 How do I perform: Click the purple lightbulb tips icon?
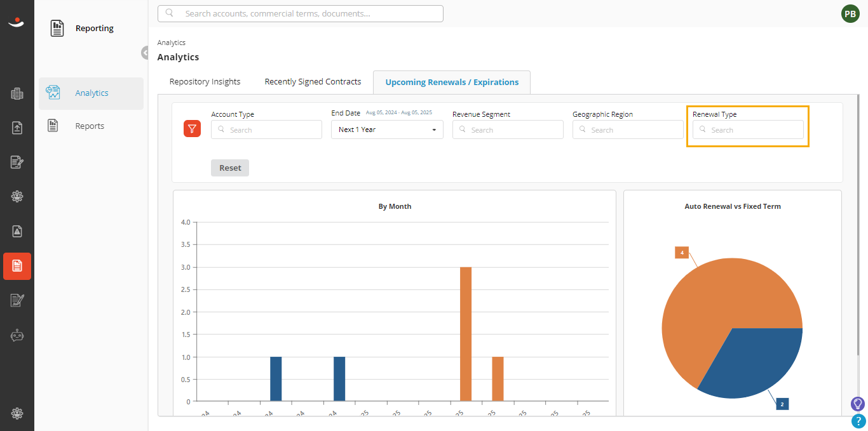[x=858, y=404]
